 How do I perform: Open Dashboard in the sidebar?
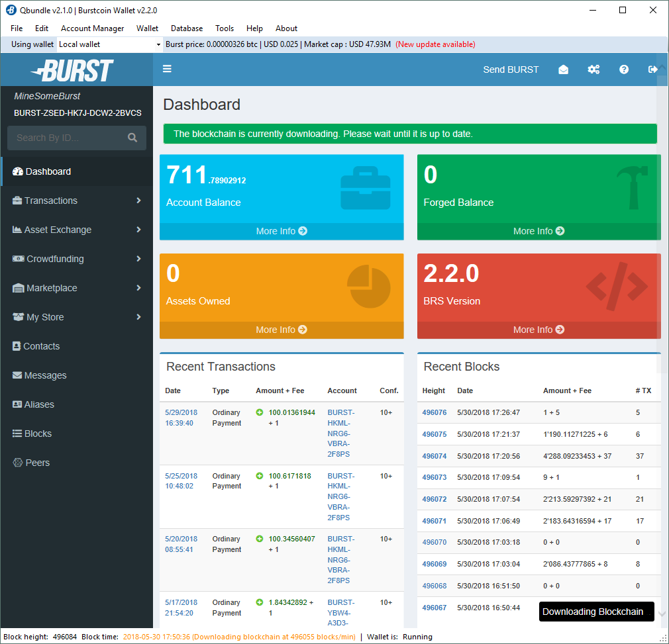click(77, 171)
